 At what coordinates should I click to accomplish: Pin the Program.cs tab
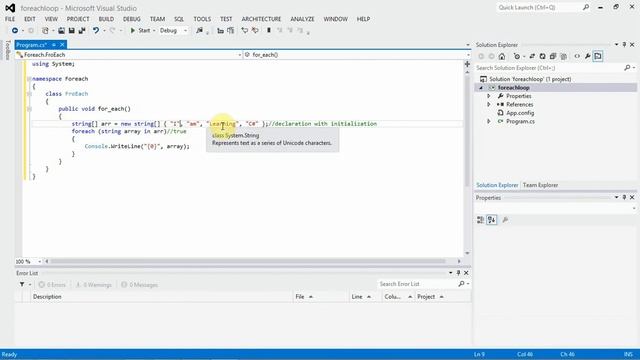pyautogui.click(x=54, y=45)
